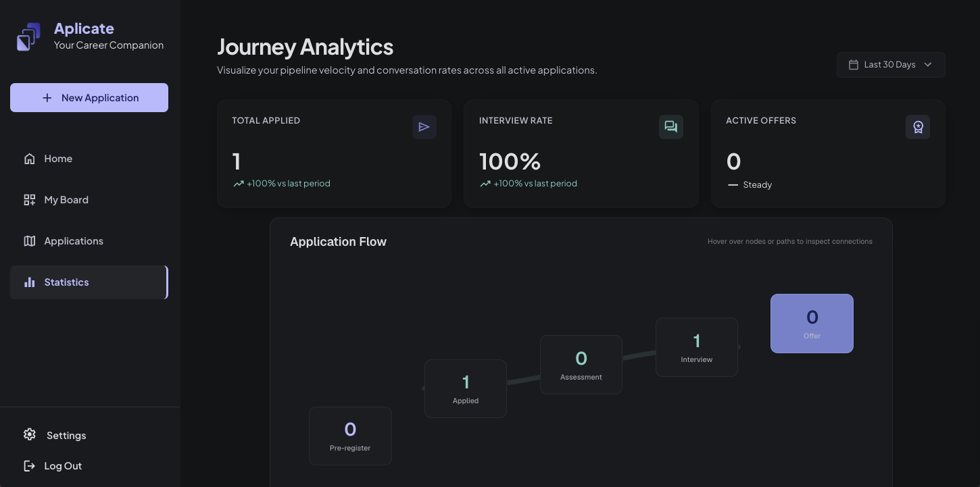
Task: Click the Journey Analytics heading
Action: tap(305, 47)
